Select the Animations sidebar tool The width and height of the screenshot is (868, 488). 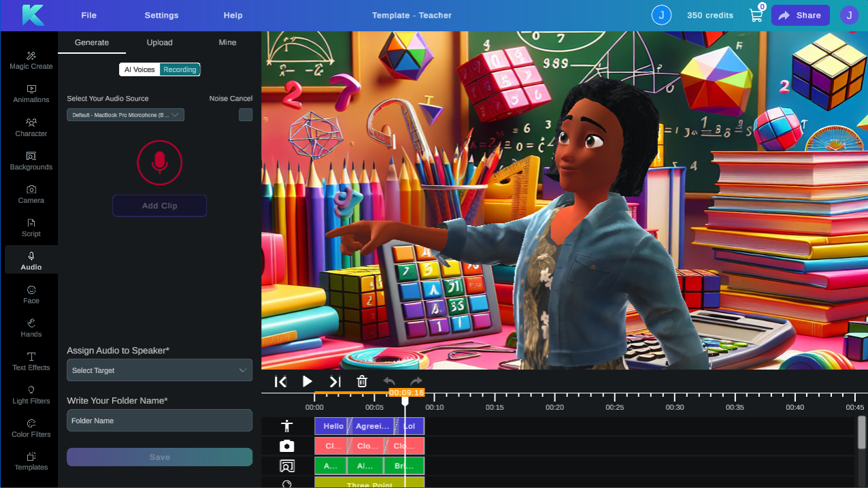click(x=31, y=94)
